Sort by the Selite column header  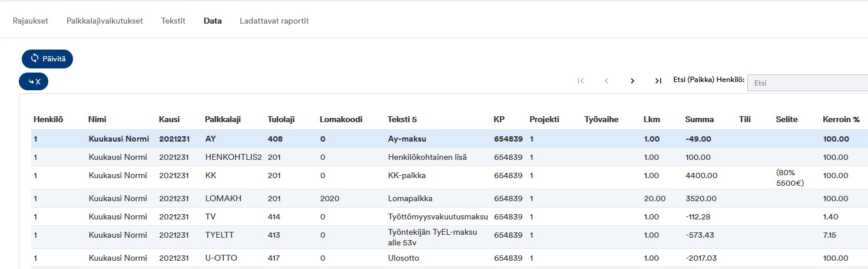pos(787,119)
